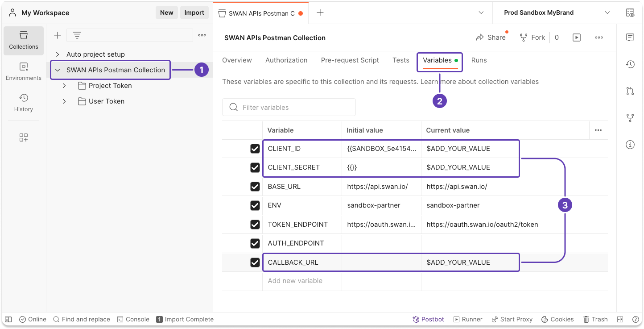This screenshot has width=644, height=329.
Task: Click the Fork button
Action: (x=533, y=37)
